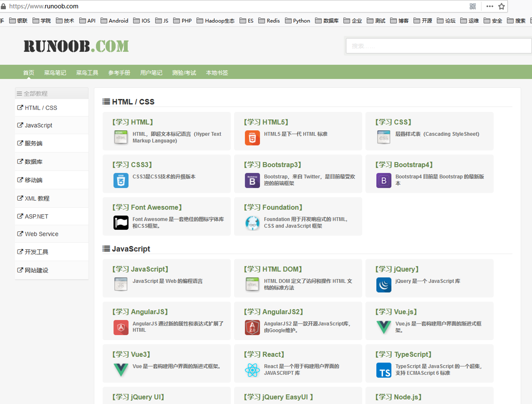Screen dimensions: 532x404
Task: Open 测验/考试 in the nav bar
Action: 184,73
